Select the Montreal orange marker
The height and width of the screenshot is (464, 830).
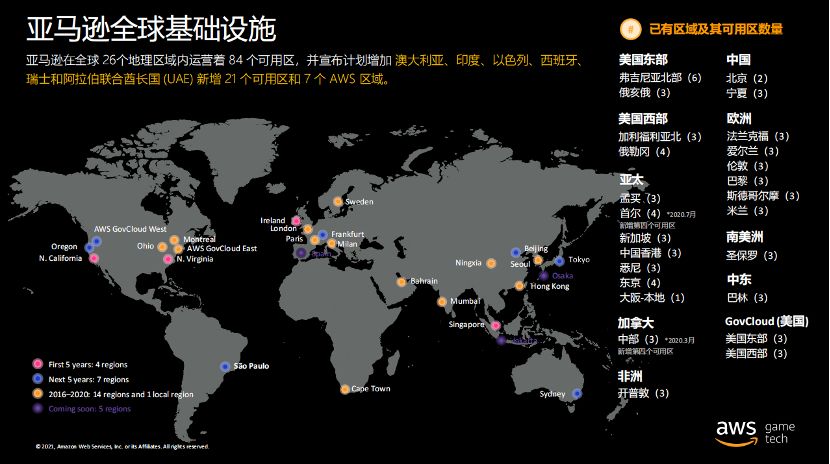point(175,240)
